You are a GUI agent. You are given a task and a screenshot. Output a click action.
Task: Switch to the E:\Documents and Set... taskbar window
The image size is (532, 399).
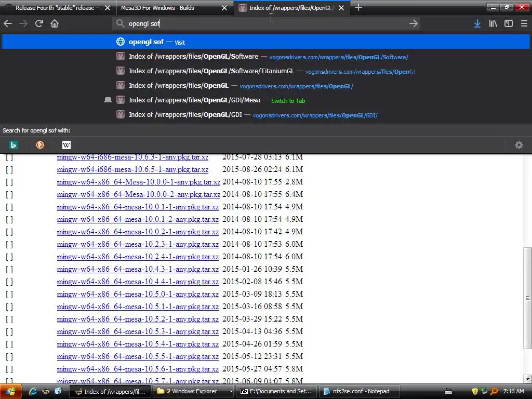click(x=276, y=391)
